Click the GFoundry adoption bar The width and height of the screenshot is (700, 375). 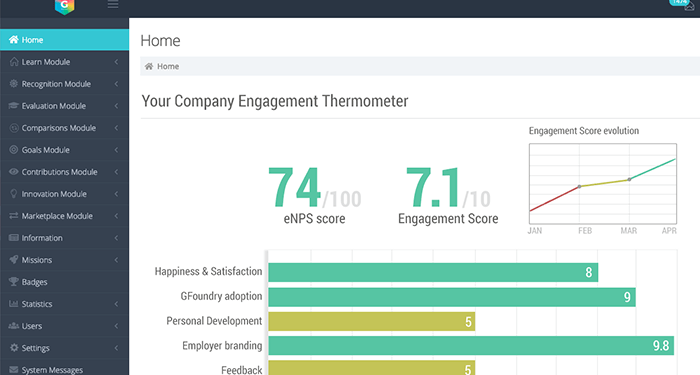(x=452, y=297)
